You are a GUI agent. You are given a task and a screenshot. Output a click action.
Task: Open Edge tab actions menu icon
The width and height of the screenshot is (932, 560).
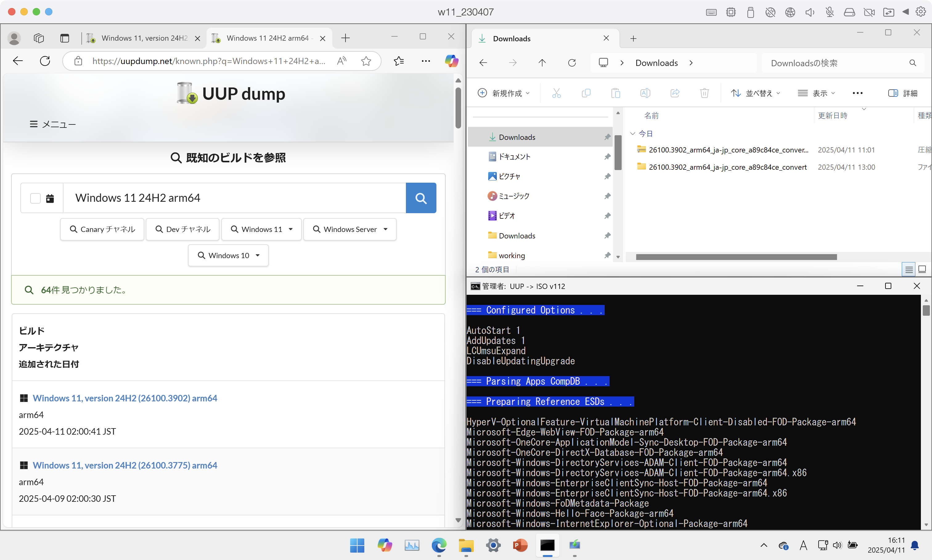(x=64, y=38)
